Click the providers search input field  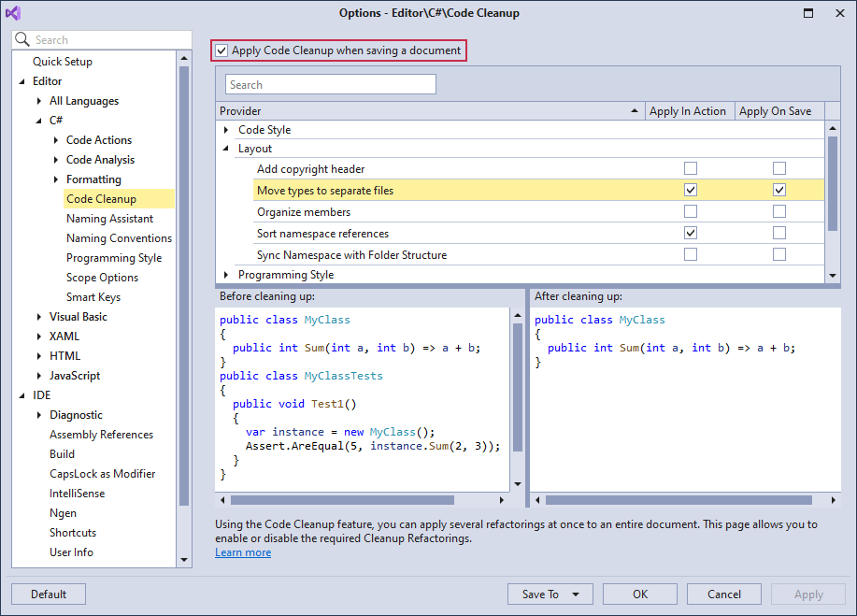coord(330,85)
